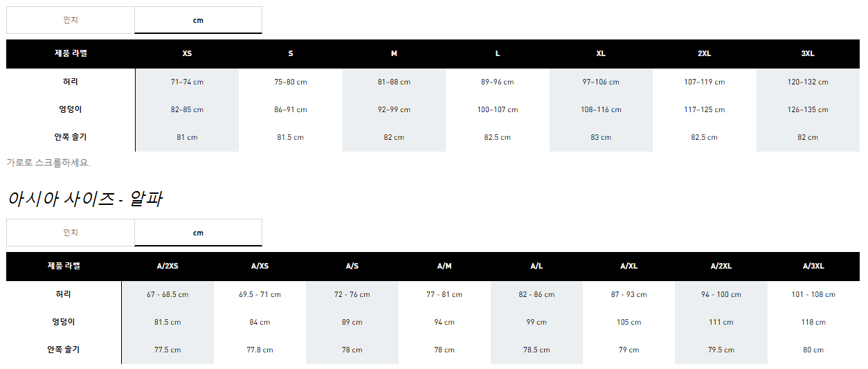Click the 81.5 cm inseam cell under S
868x369 pixels.
[290, 137]
